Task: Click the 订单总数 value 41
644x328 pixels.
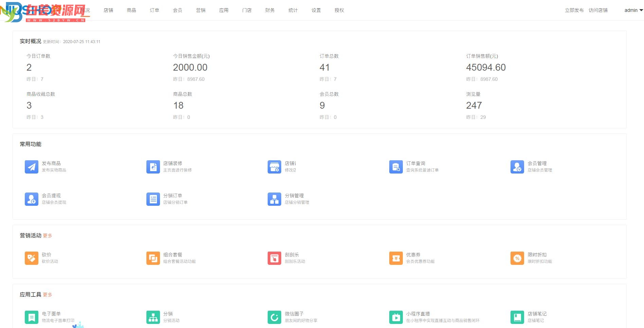Action: 324,68
